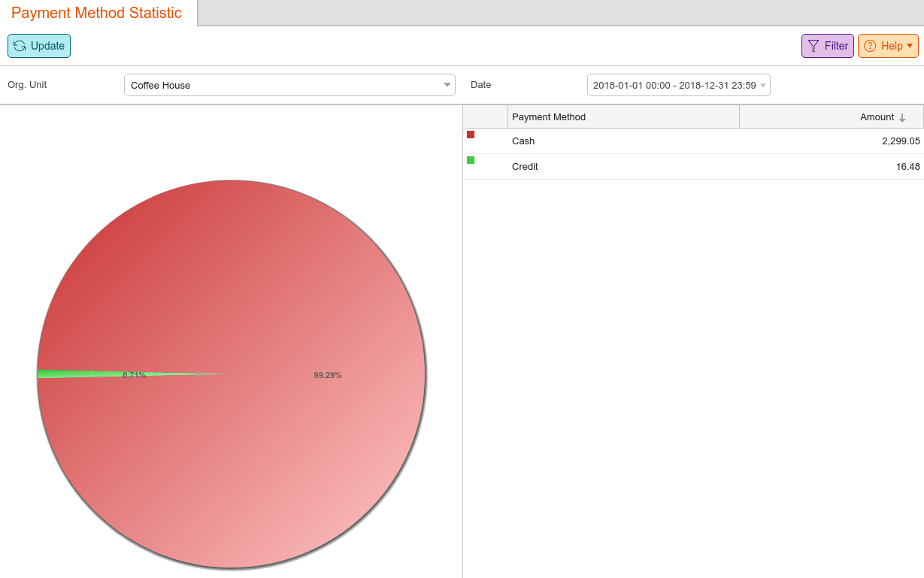Click the Cash amount 2,299.05
This screenshot has height=578, width=924.
click(901, 141)
